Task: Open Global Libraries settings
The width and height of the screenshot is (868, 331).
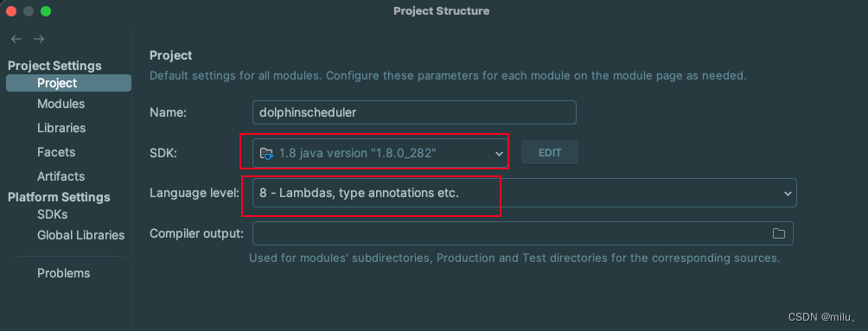Action: click(80, 235)
